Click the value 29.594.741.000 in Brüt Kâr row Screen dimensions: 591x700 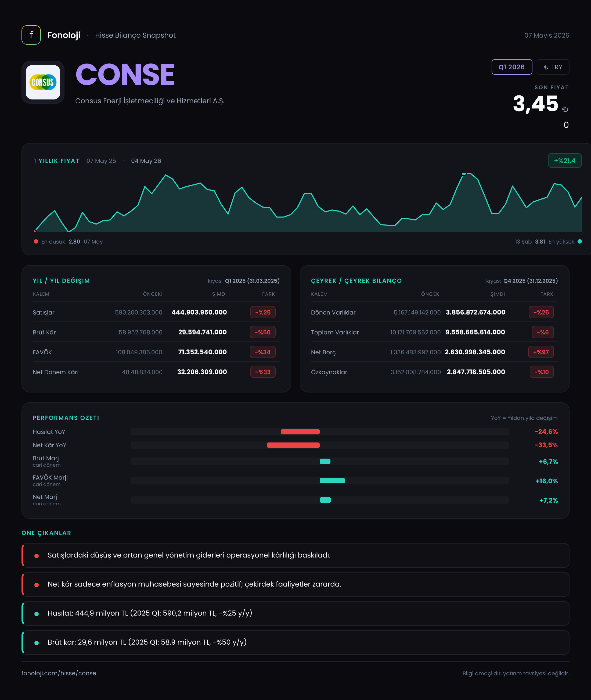click(202, 332)
